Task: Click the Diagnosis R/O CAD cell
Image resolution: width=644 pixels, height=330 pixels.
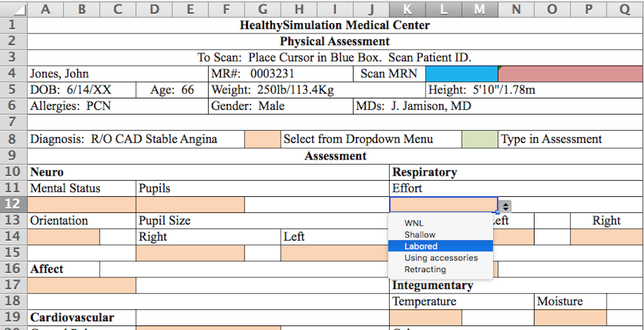Action: [x=136, y=140]
